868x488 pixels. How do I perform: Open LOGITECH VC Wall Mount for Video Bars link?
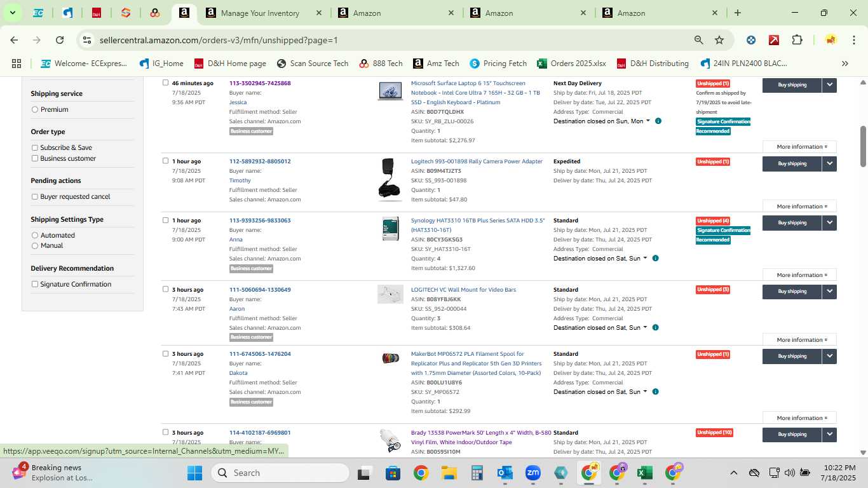[x=463, y=290]
